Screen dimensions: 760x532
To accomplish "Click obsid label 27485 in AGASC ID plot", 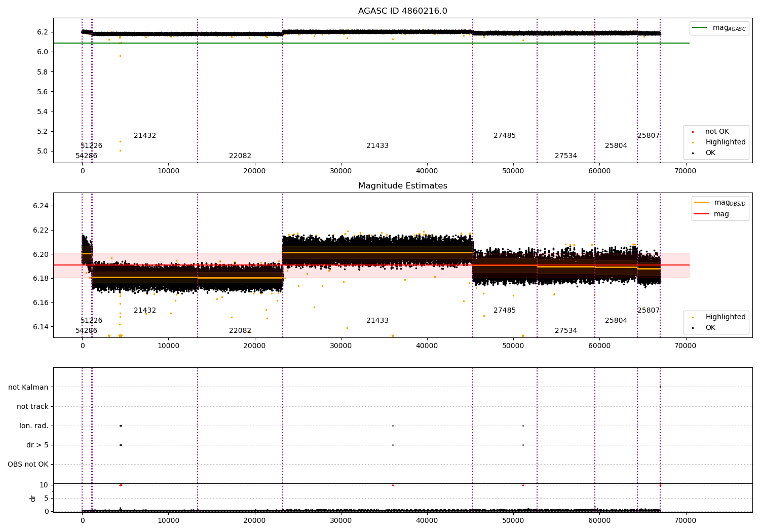I will (505, 136).
